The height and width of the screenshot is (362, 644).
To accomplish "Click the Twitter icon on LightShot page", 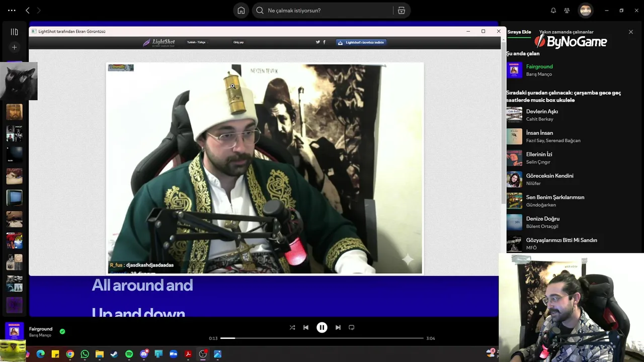I will [x=317, y=42].
